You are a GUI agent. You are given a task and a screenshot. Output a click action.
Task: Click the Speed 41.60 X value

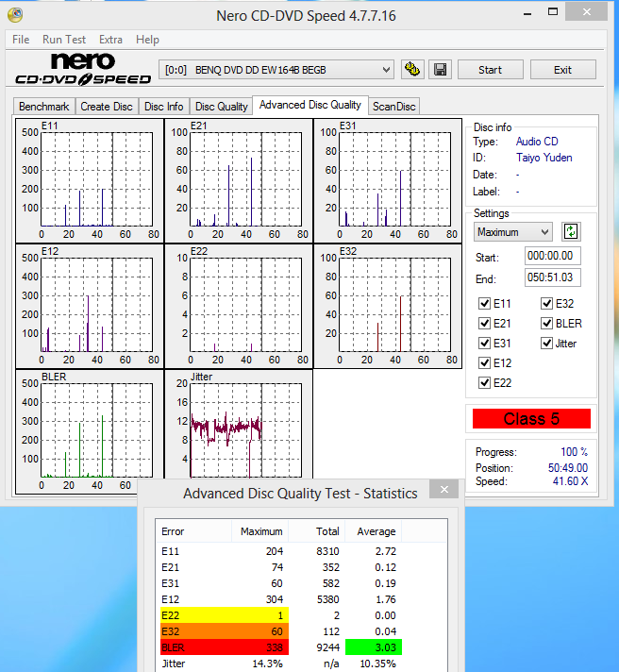(570, 481)
